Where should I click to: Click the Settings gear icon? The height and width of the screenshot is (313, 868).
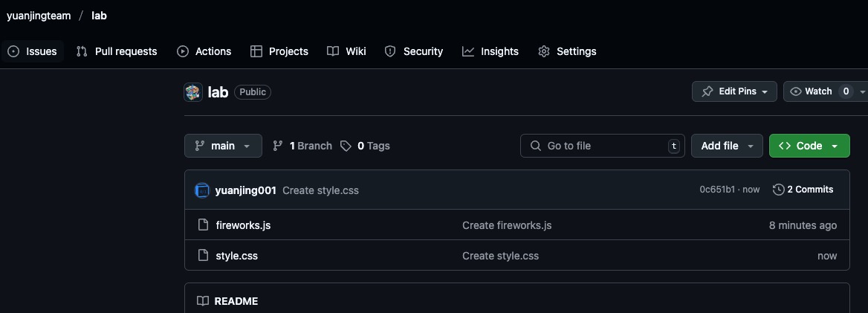pos(544,51)
